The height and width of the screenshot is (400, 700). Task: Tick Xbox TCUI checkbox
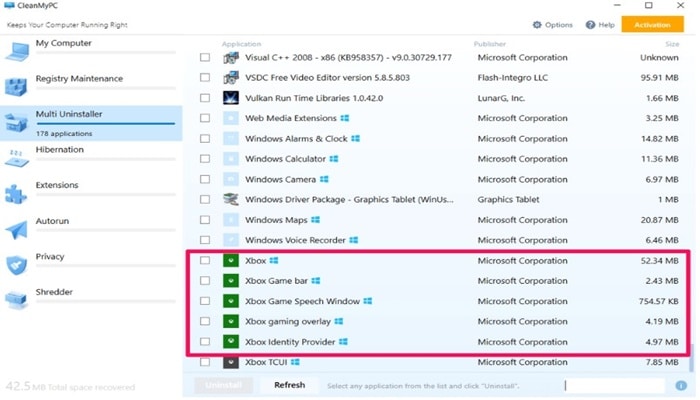coord(205,362)
